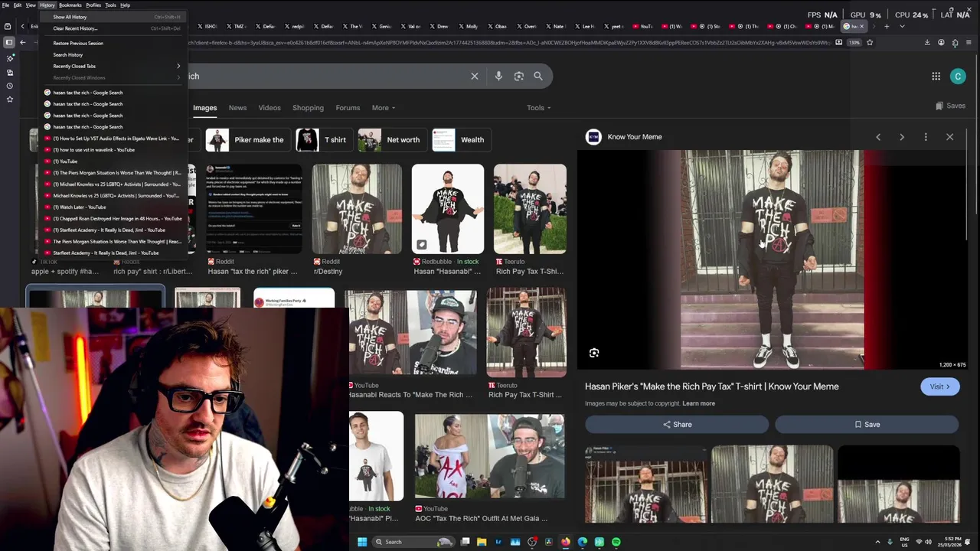
Task: Click the magnifier search submit icon
Action: (538, 76)
